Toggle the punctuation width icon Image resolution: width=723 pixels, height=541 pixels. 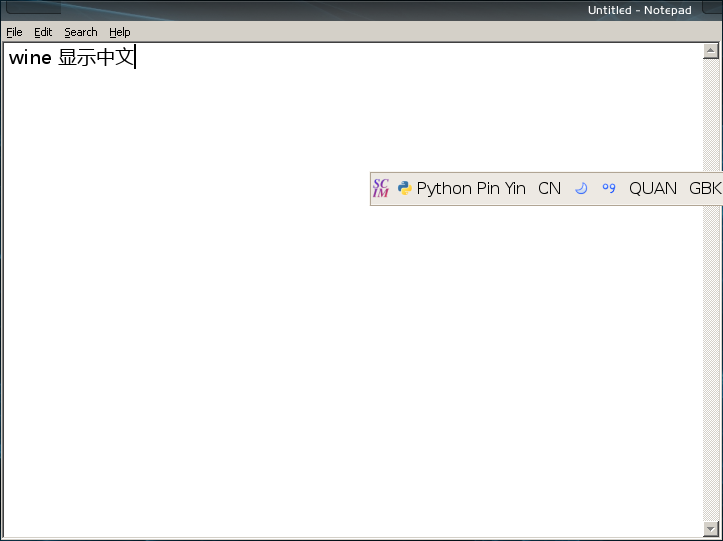pos(609,188)
